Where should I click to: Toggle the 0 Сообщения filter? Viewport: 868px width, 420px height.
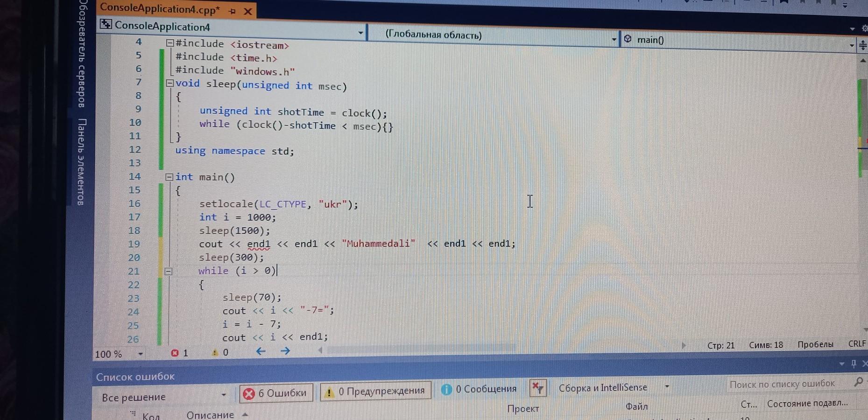click(x=480, y=389)
